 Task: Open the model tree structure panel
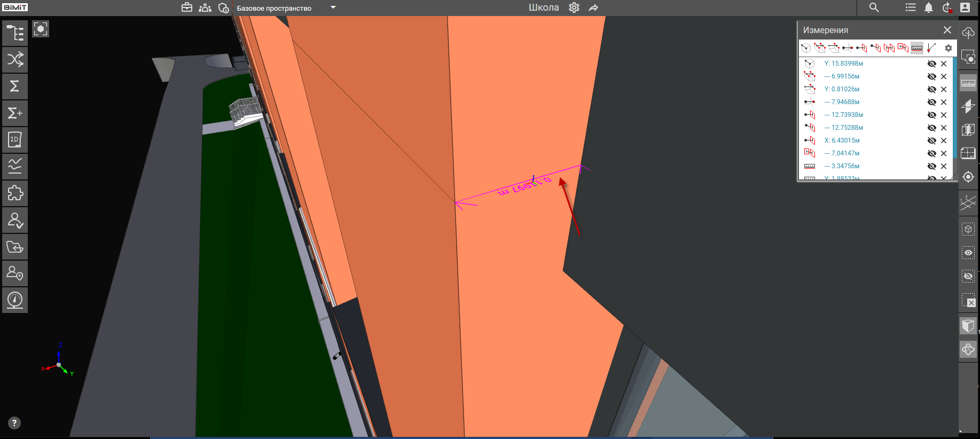tap(15, 33)
